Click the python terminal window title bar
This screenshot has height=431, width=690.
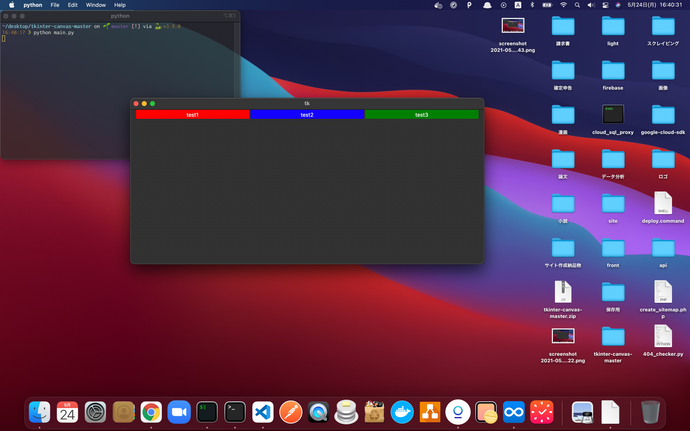click(x=120, y=16)
